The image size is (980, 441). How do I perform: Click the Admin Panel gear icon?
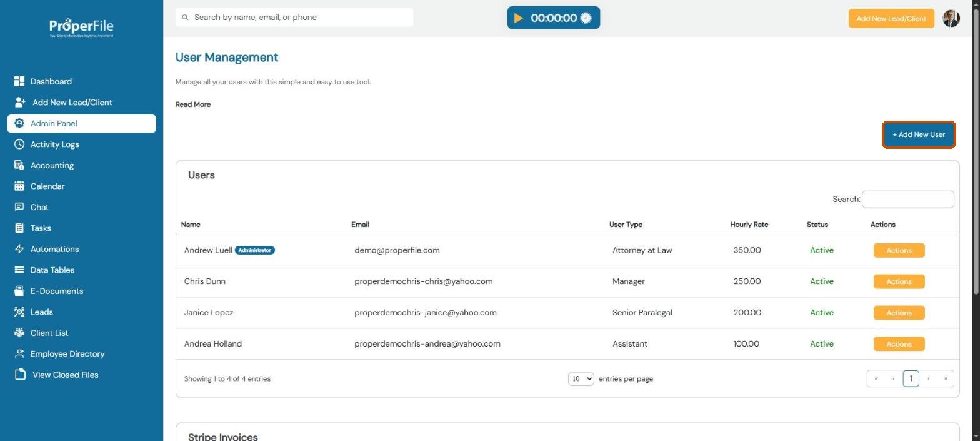19,123
